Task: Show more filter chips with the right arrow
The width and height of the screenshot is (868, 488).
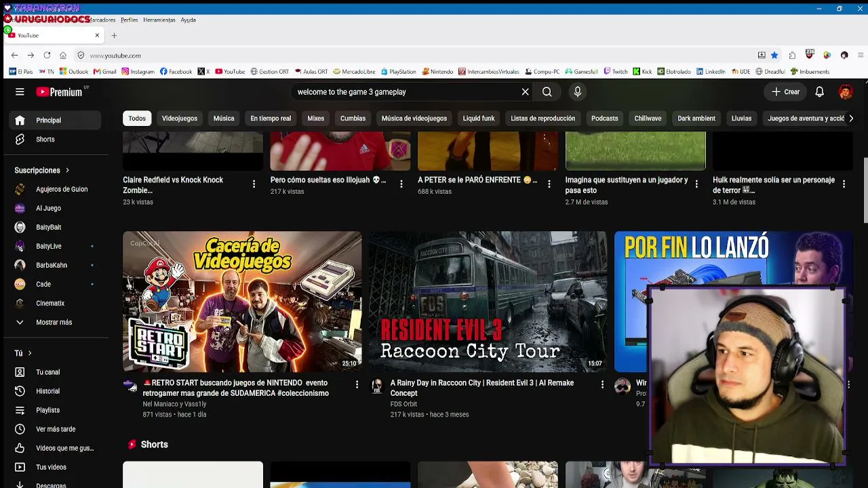Action: (851, 119)
